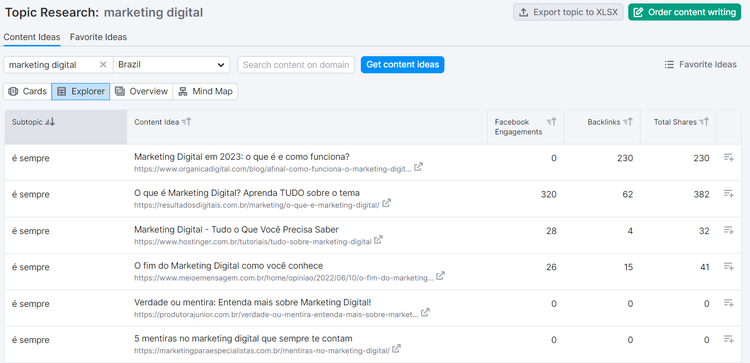
Task: Select Facebook Engagements value 28
Action: (551, 231)
